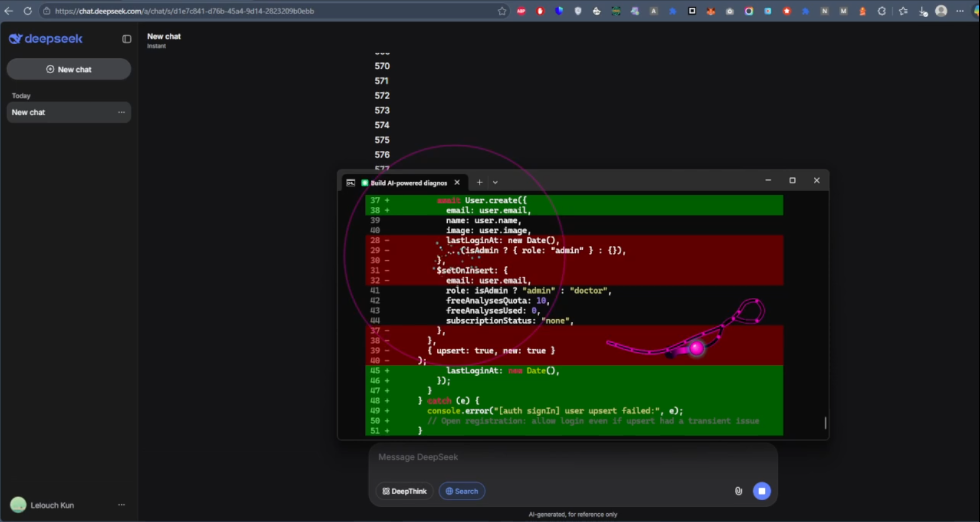
Task: Click the attach file paperclip icon
Action: pos(738,491)
